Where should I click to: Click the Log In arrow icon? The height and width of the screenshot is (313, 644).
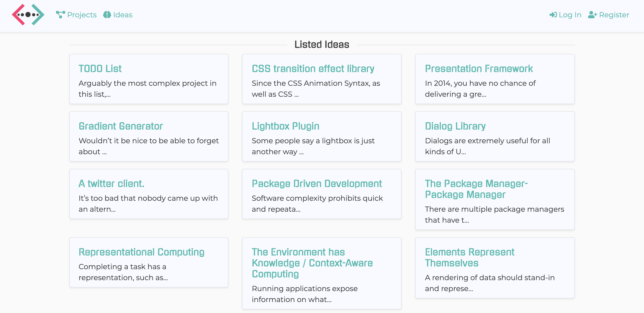[x=553, y=15]
